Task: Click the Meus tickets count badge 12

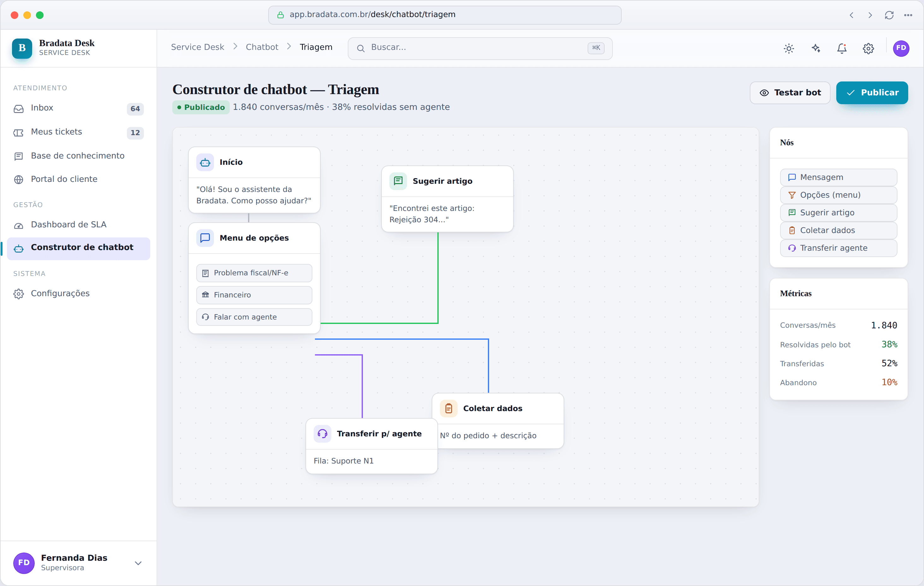Action: pos(135,133)
